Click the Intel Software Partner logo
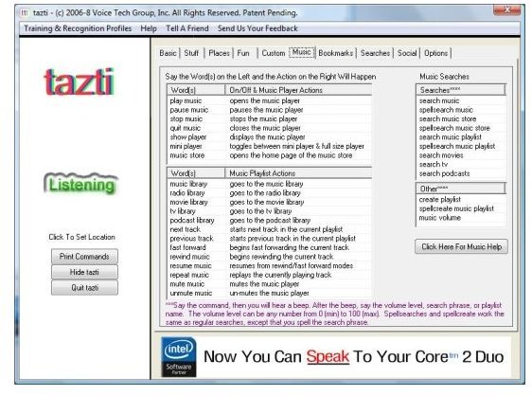 pos(179,356)
